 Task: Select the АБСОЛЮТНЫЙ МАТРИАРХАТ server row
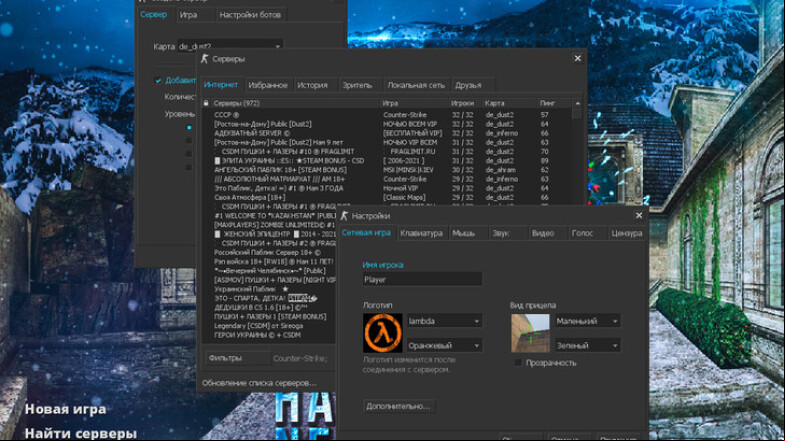pyautogui.click(x=386, y=179)
